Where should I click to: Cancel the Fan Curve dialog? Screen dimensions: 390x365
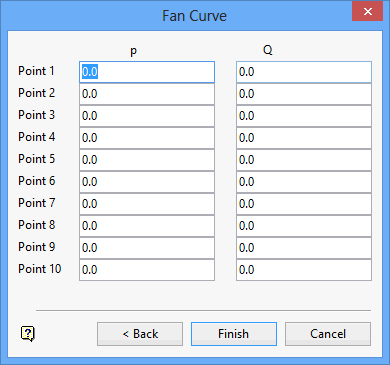328,334
